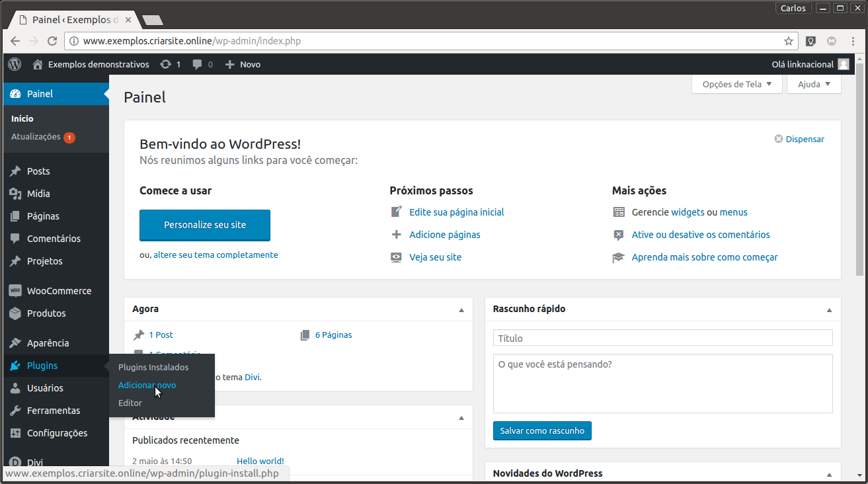Expand the Opções de Tela dropdown
Screen dimensions: 868x484
pyautogui.click(x=736, y=84)
